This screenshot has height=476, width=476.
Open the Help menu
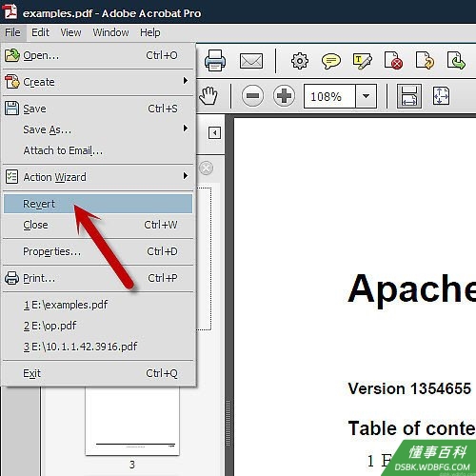click(x=150, y=32)
